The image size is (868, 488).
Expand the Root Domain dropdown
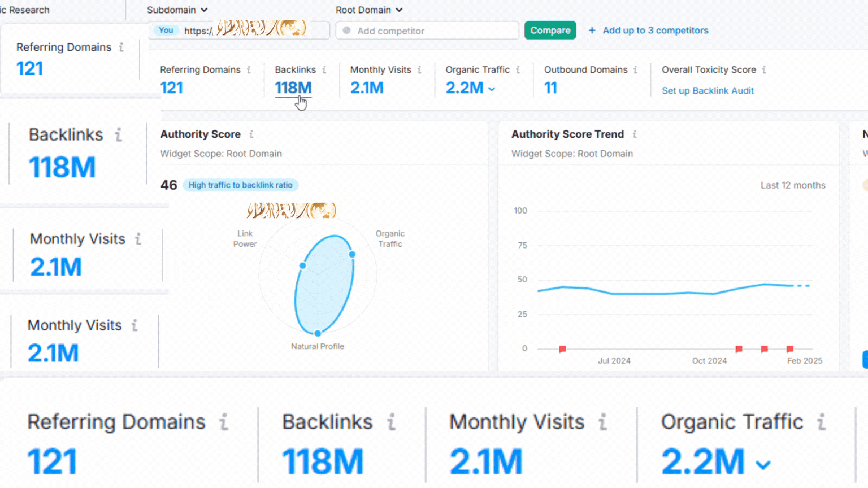(x=368, y=10)
